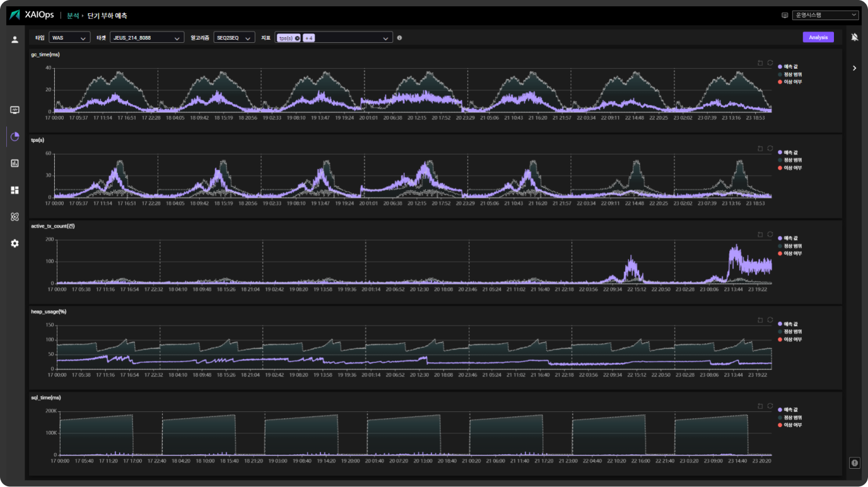Open the 타겟 JEUS_214_8088 dropdown
Image resolution: width=868 pixels, height=487 pixels.
pyautogui.click(x=147, y=38)
